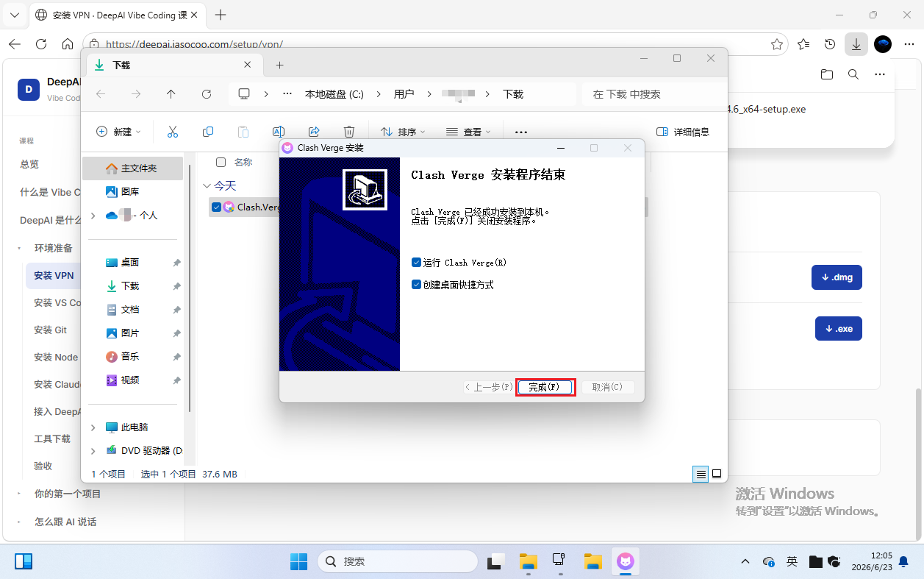Open the Edge tab list dropdown arrow
Image resolution: width=924 pixels, height=579 pixels.
click(x=15, y=15)
